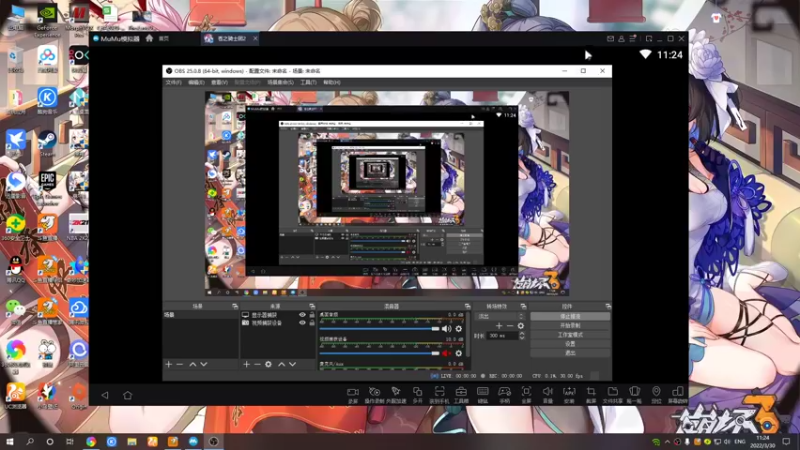Remove scene with Scenes minus icon
This screenshot has height=450, width=800.
180,364
